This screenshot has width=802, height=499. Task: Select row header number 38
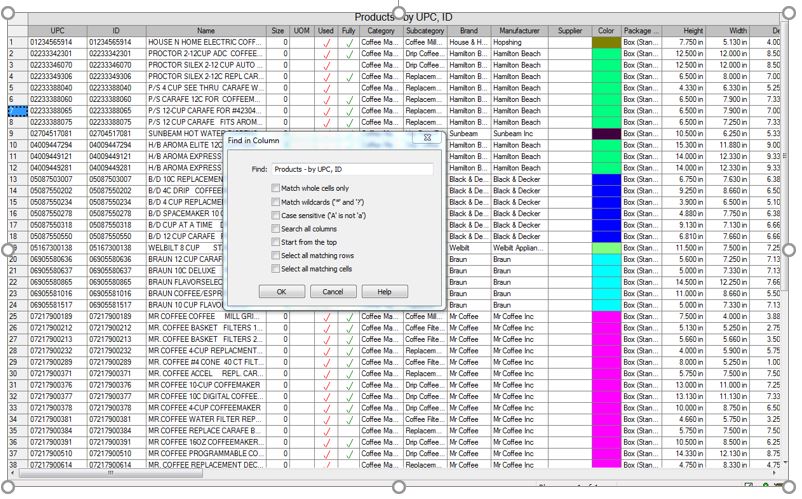coord(17,465)
